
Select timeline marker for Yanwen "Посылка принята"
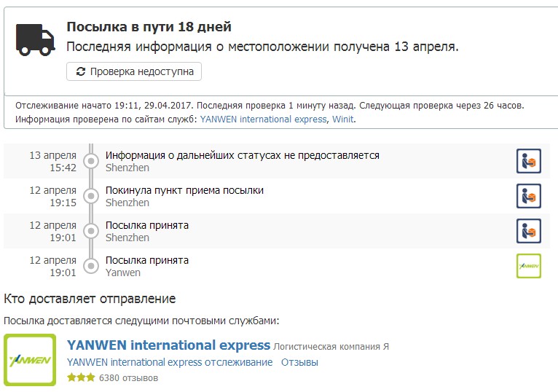(91, 266)
